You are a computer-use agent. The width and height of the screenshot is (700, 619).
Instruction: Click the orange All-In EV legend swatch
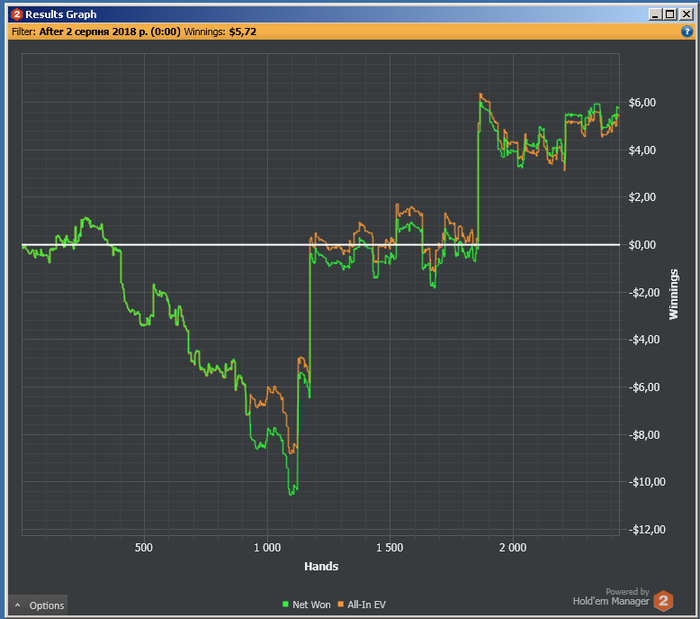pos(341,604)
